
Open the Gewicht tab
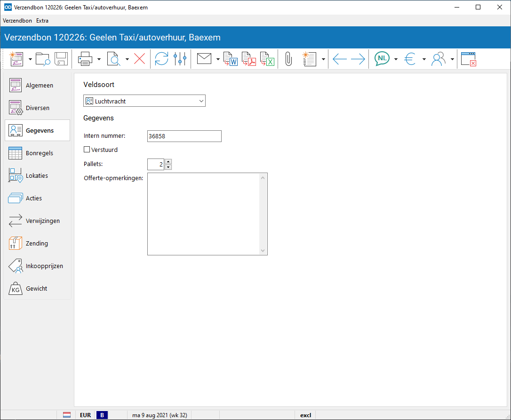click(x=38, y=289)
